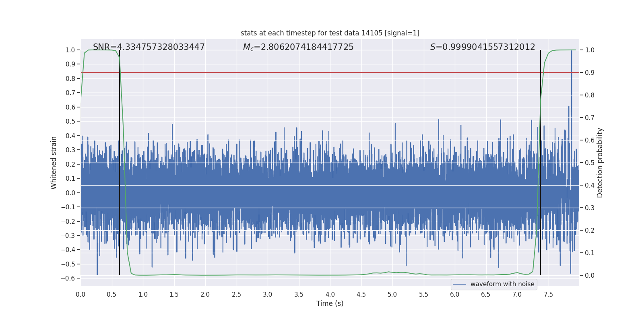Select the 1.0 tick on the whitened strain axis
The width and height of the screenshot is (644, 322).
tap(70, 50)
